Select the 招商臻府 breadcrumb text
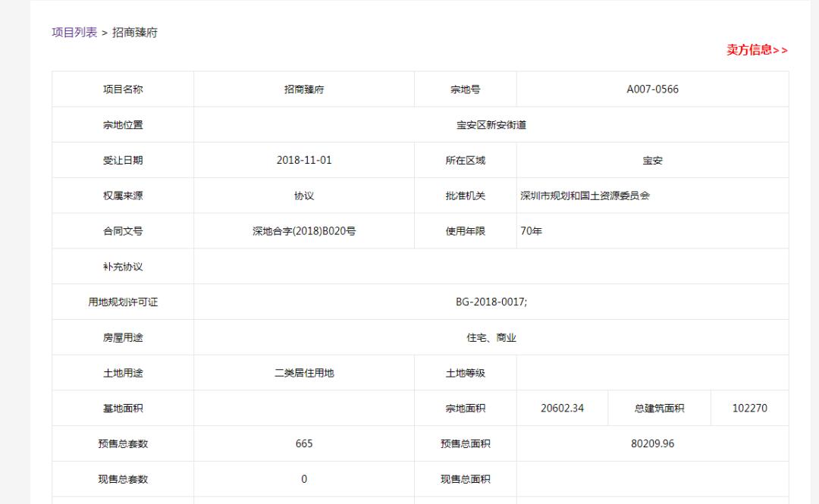 (x=135, y=33)
